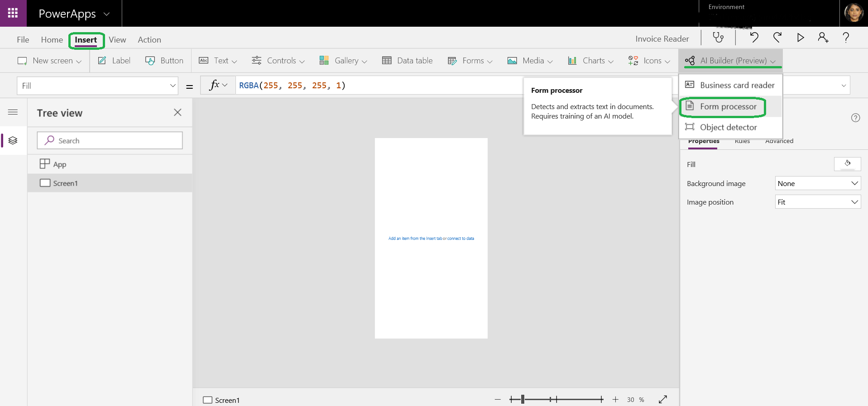Screen dimensions: 868x406
Task: Click the Tree view search field
Action: point(110,141)
